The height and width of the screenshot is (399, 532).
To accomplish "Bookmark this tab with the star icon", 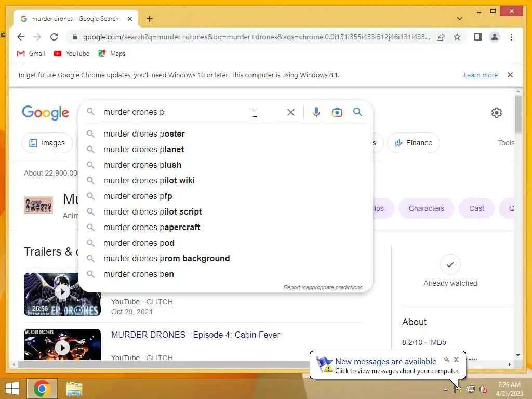I will (457, 37).
